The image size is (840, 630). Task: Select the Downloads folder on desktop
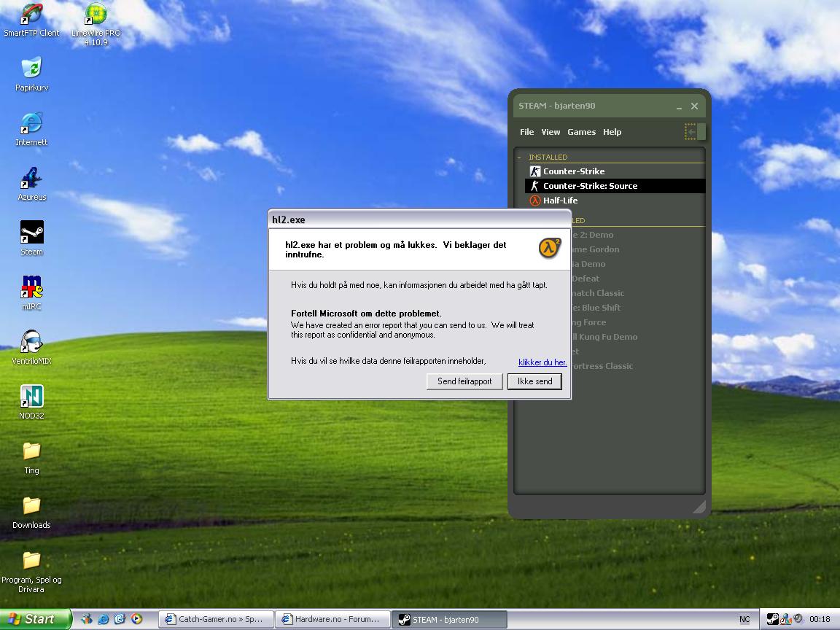click(x=31, y=513)
